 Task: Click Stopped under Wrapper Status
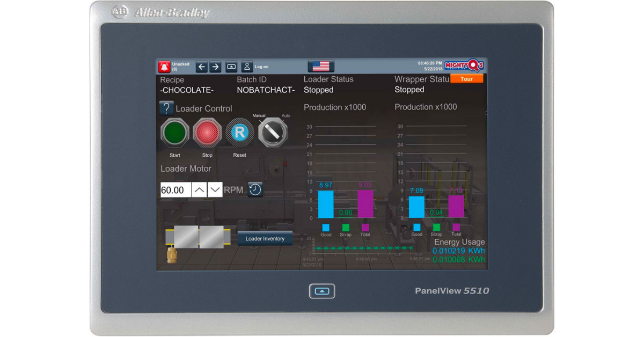(409, 90)
